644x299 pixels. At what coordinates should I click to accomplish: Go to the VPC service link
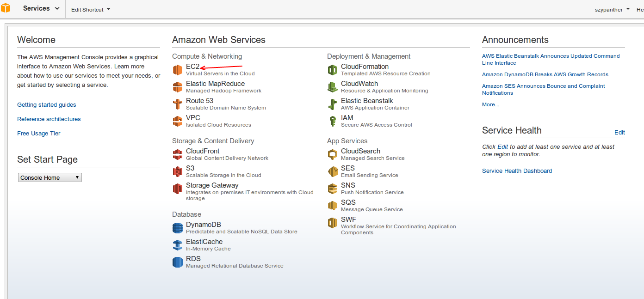(193, 118)
